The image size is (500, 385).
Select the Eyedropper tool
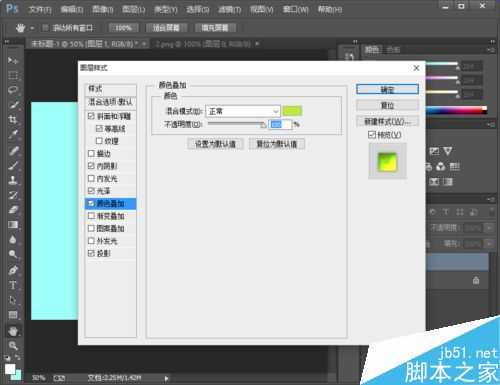(x=13, y=135)
